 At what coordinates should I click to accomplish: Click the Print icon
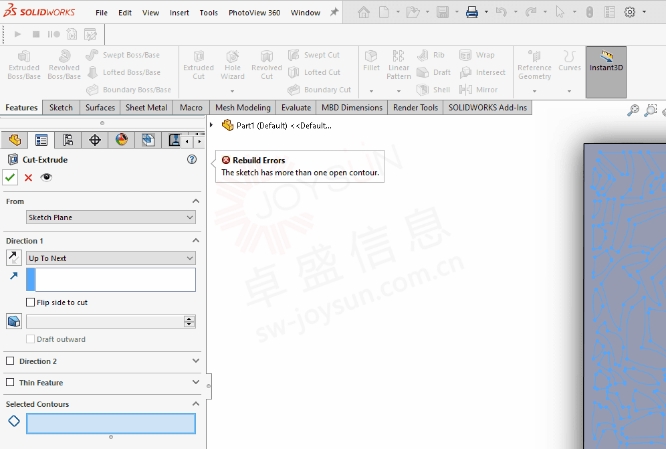[472, 12]
